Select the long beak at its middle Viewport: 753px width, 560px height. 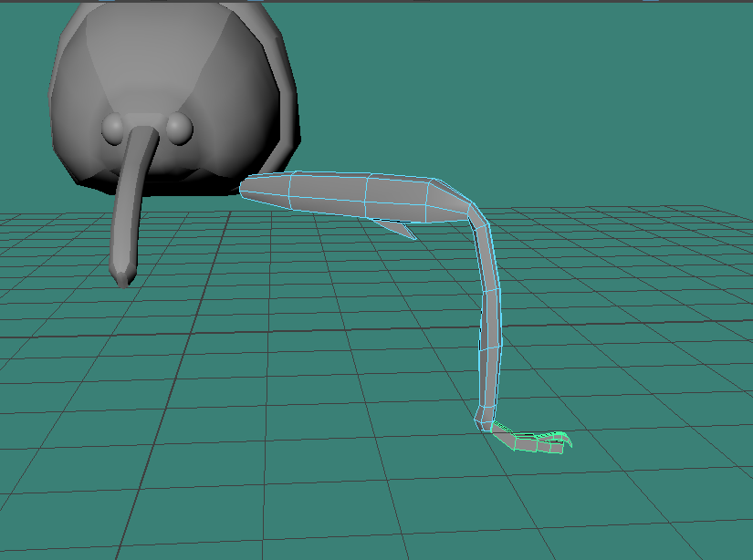[131, 201]
